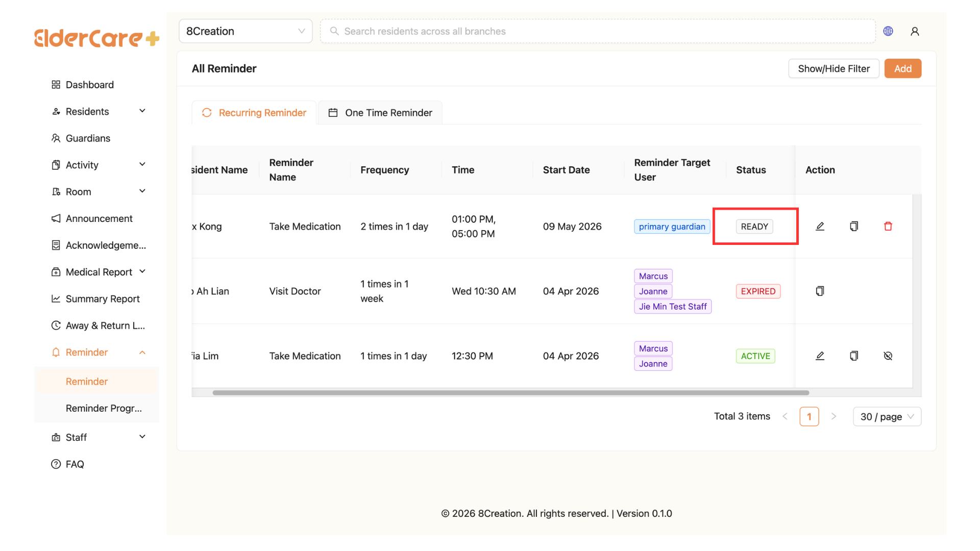980x551 pixels.
Task: Switch to One Time Reminder tab
Action: pyautogui.click(x=380, y=113)
